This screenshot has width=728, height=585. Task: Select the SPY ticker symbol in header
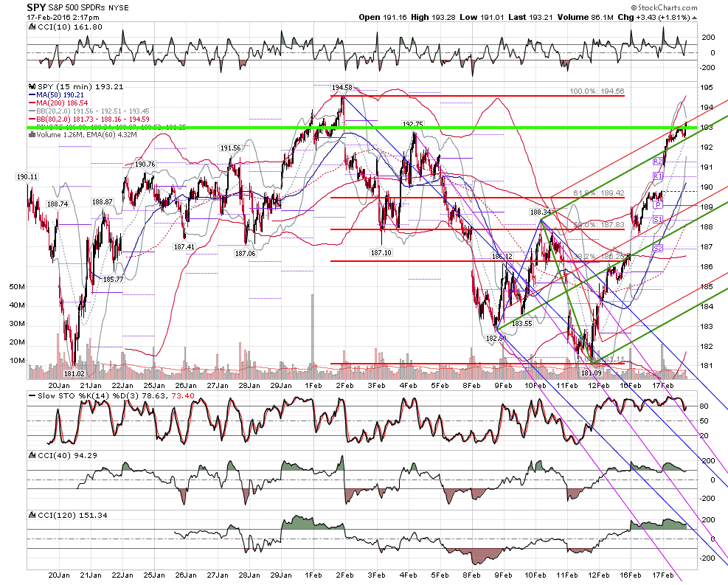pyautogui.click(x=36, y=7)
